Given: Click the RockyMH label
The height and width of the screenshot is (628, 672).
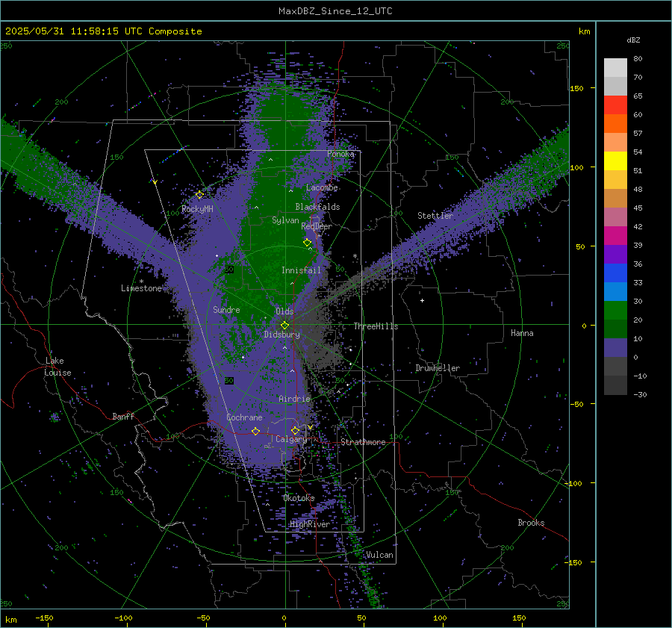Looking at the screenshot, I should [x=197, y=209].
